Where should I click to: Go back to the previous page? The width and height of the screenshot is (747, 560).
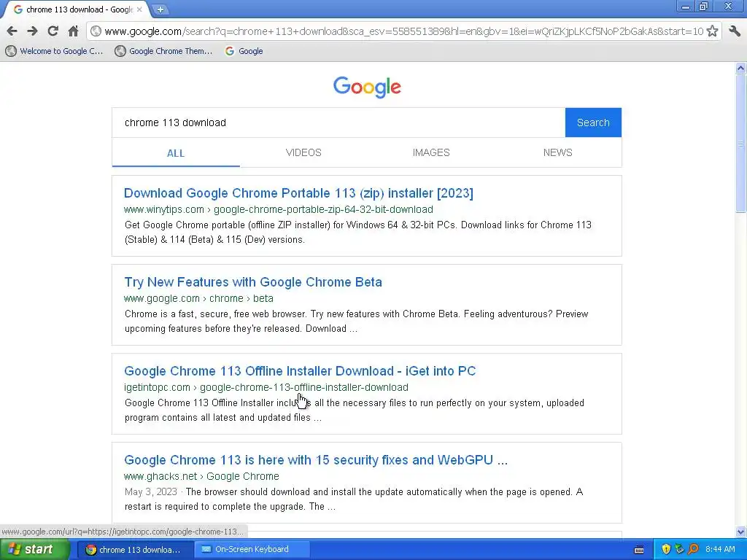point(12,31)
